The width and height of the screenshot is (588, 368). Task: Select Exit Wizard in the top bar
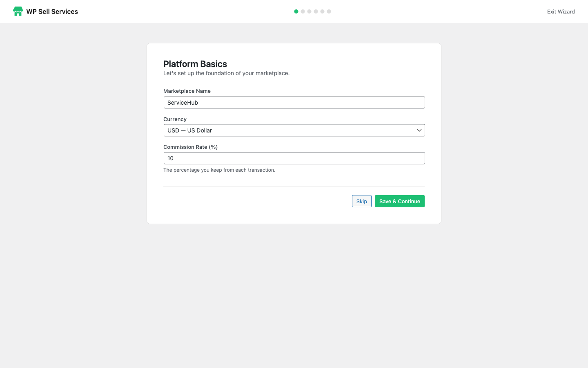[561, 11]
